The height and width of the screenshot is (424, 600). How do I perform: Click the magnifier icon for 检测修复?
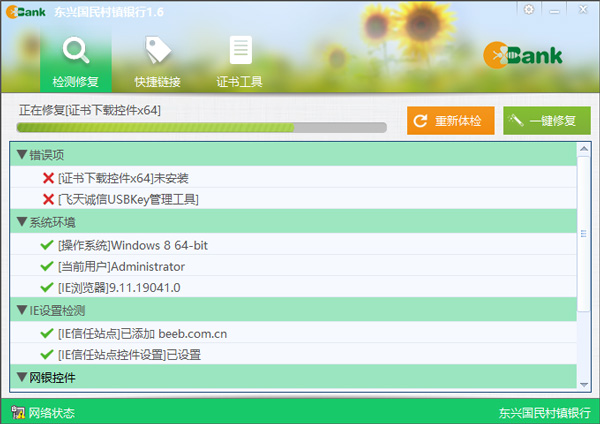pyautogui.click(x=76, y=50)
